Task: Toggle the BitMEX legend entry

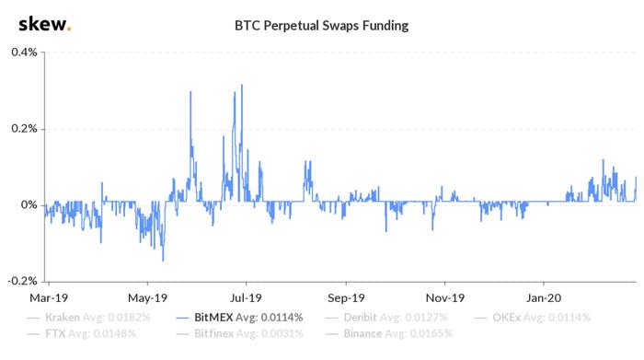Action: (x=239, y=318)
